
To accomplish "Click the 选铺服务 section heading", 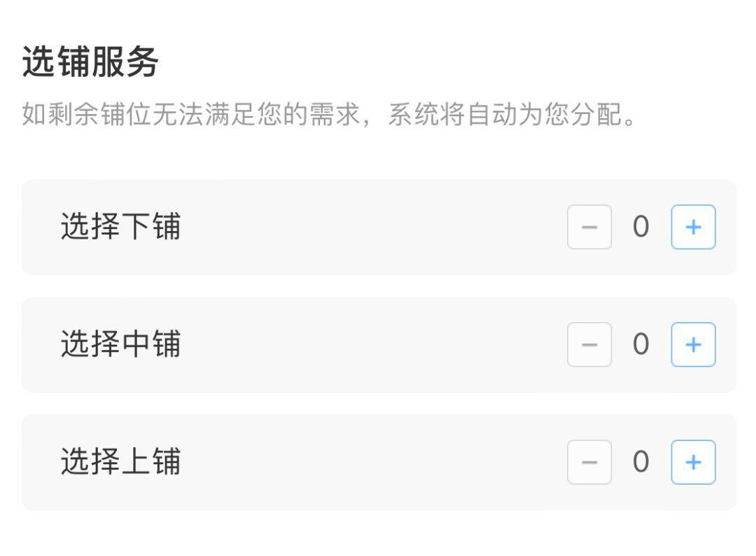I will coord(90,62).
